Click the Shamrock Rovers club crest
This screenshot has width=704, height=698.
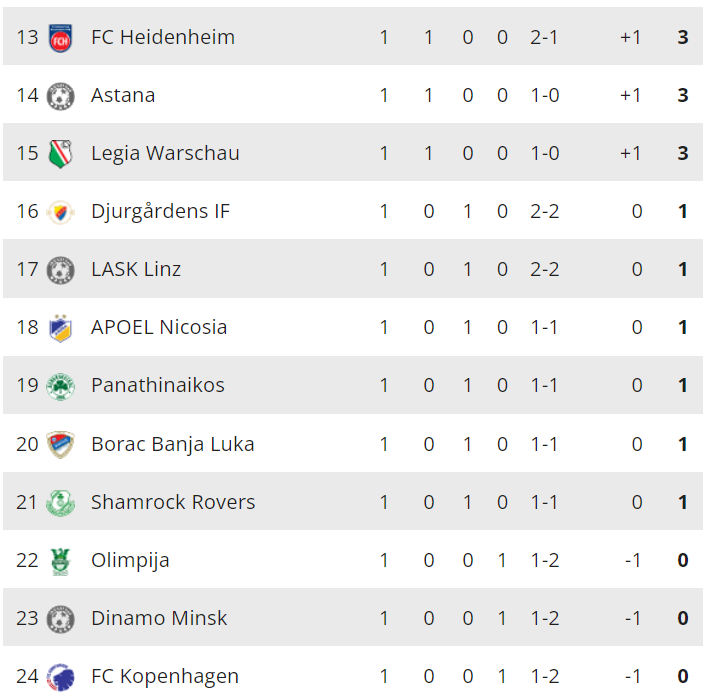(61, 502)
